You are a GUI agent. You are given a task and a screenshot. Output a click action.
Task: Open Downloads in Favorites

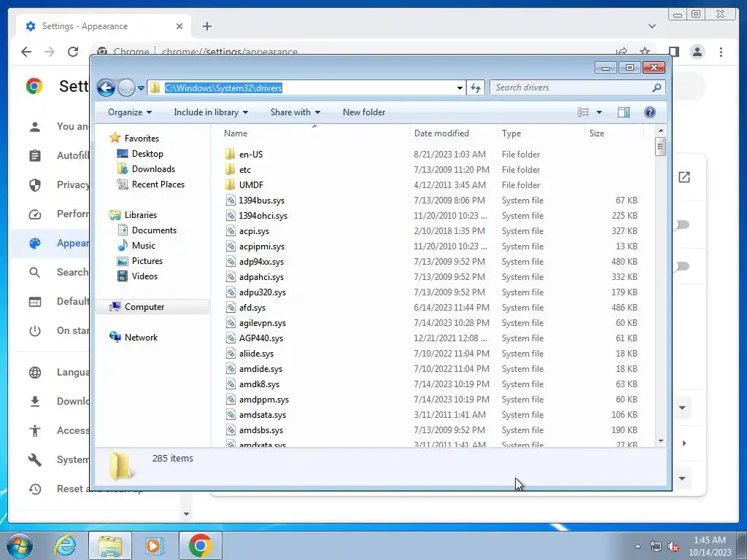(153, 169)
